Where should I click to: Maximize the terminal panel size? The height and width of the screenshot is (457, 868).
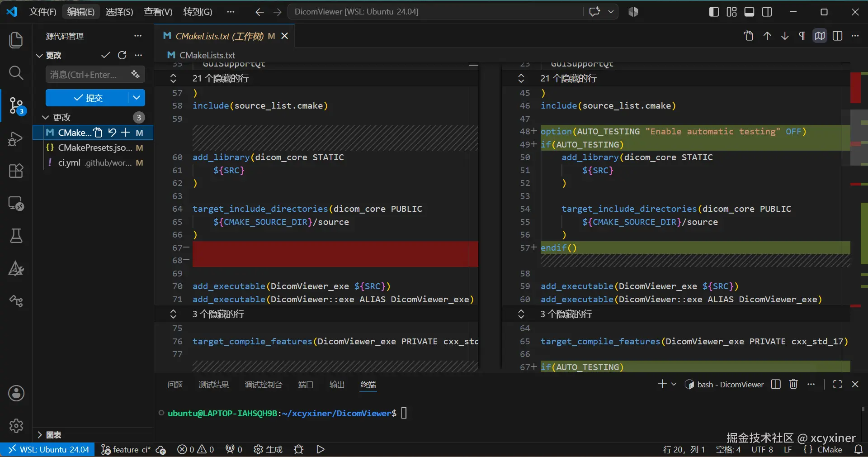tap(837, 384)
